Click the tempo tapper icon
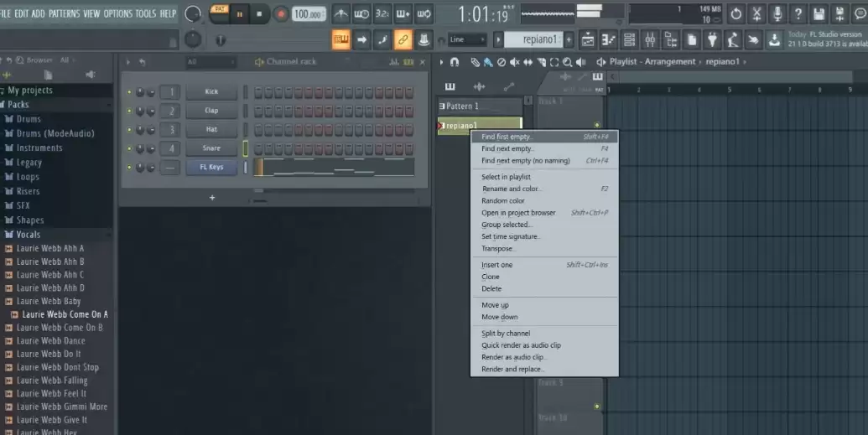Image resolution: width=868 pixels, height=435 pixels. pyautogui.click(x=733, y=40)
